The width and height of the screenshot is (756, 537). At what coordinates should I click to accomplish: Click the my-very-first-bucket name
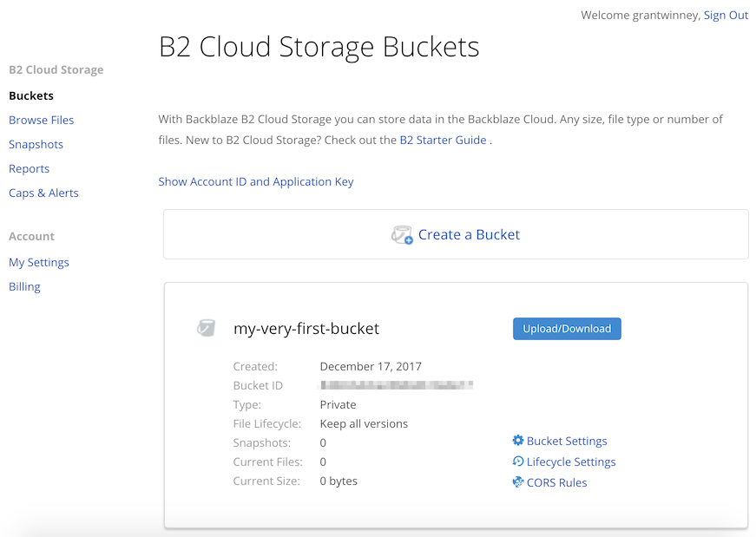point(306,329)
